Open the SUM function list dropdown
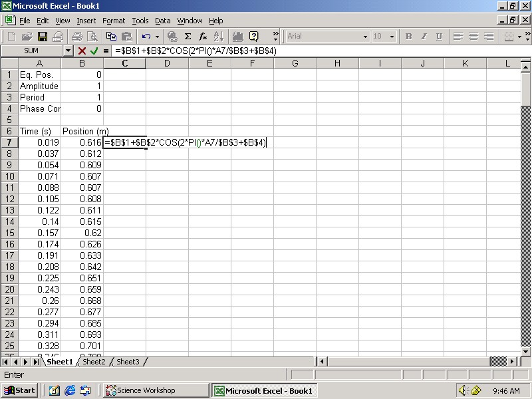Image resolution: width=532 pixels, height=399 pixels. click(x=68, y=51)
